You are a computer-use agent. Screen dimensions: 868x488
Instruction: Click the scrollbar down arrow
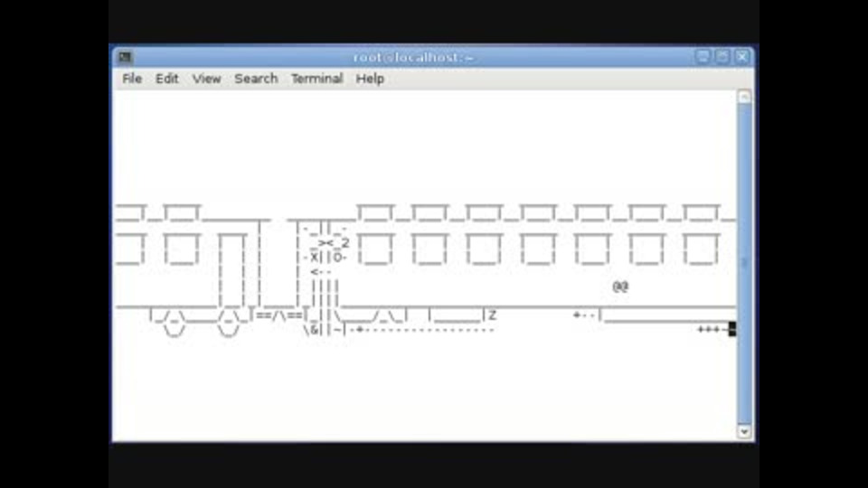point(744,432)
